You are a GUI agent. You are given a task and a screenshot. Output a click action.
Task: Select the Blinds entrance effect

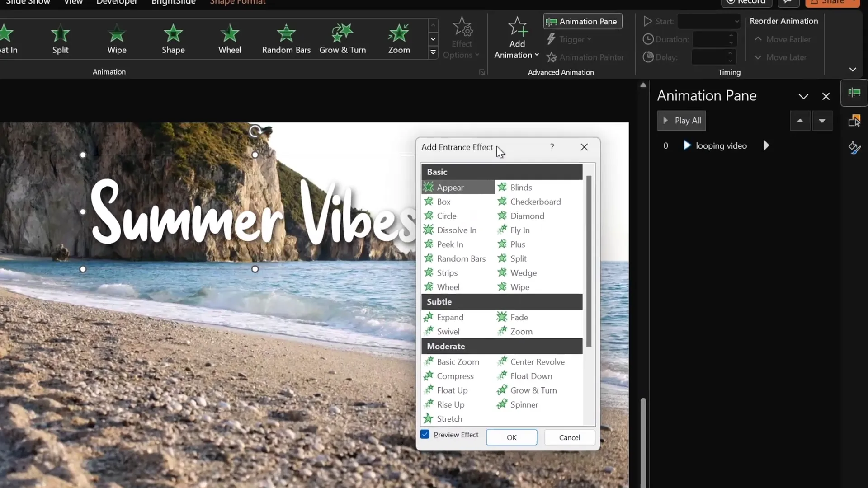(x=520, y=187)
